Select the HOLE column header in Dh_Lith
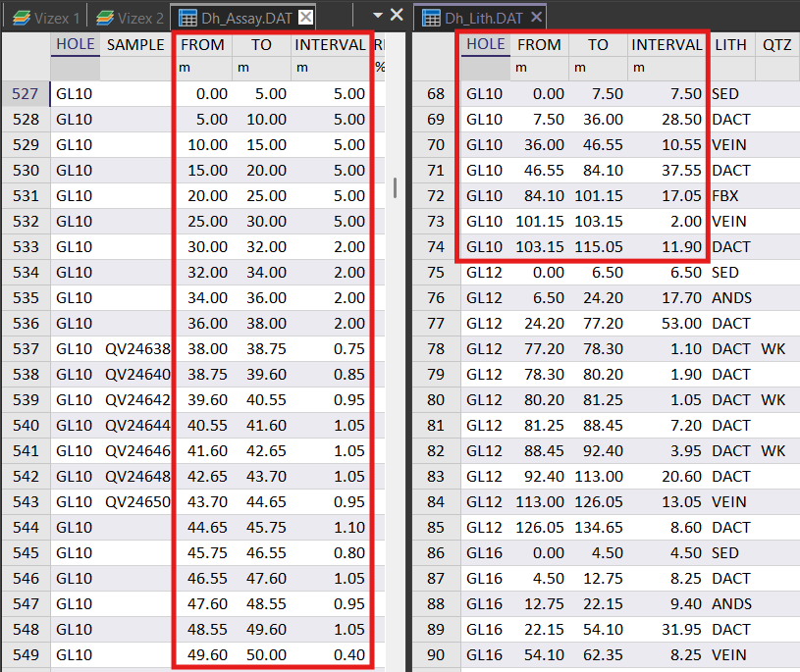The height and width of the screenshot is (672, 800). (x=486, y=44)
